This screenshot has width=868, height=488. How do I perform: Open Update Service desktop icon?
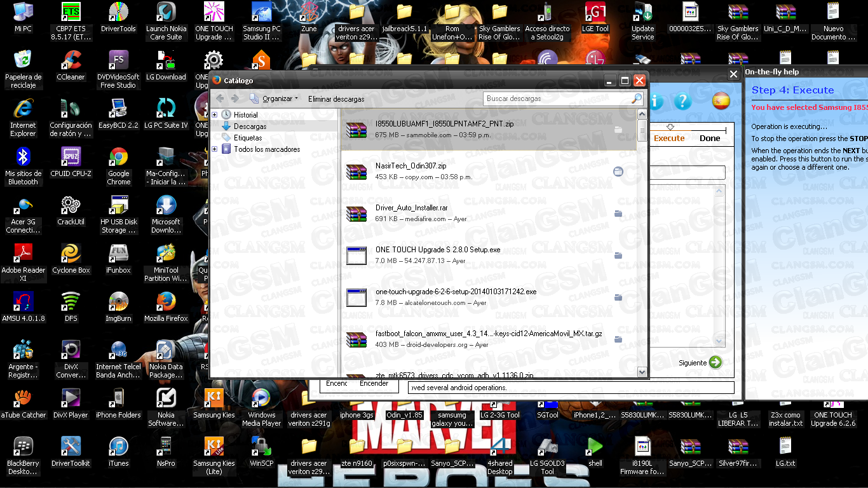pos(642,22)
